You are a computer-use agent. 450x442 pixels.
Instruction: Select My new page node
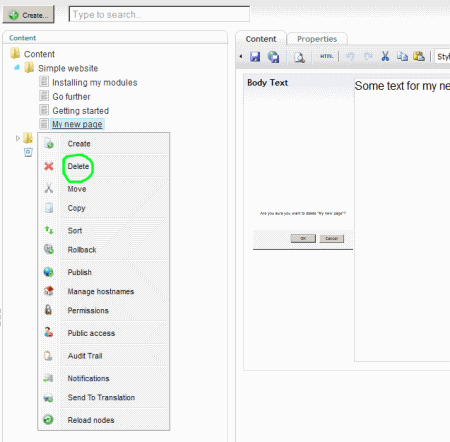point(77,124)
